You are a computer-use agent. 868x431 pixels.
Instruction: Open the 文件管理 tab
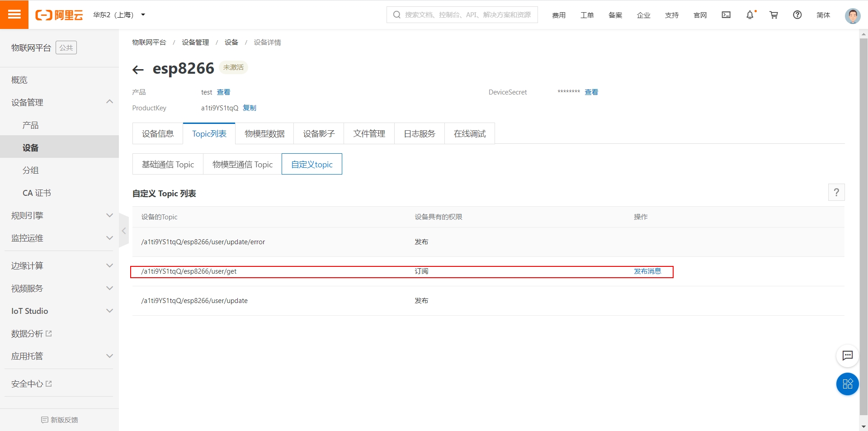tap(369, 133)
